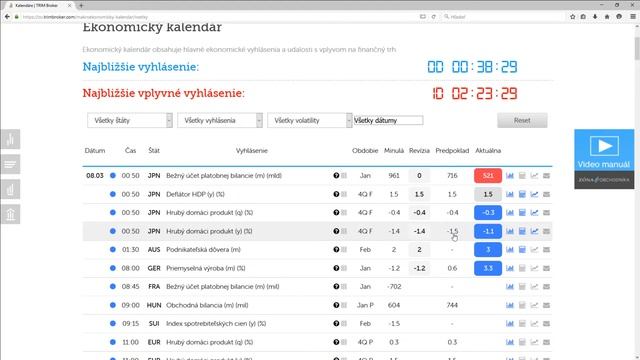
Task: Open bar chart for GER Priemyselná výroba row
Action: pyautogui.click(x=510, y=268)
